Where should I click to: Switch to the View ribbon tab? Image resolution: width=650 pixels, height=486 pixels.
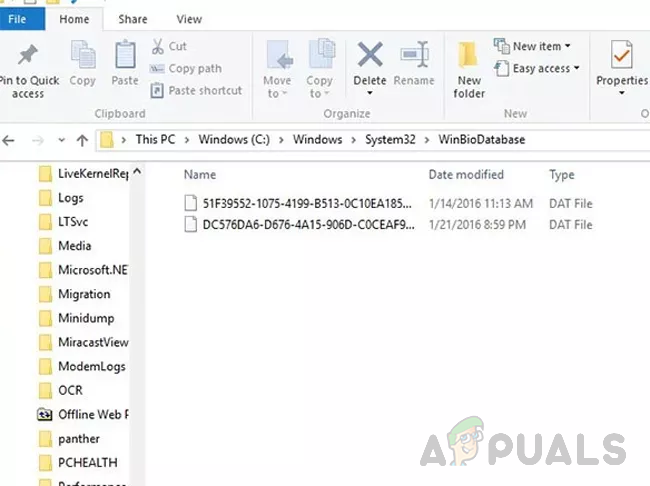pos(189,19)
